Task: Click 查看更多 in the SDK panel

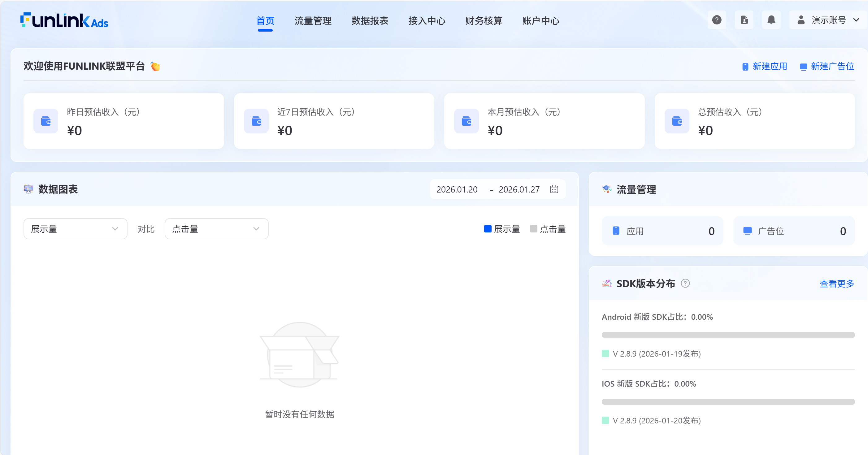Action: (x=837, y=284)
